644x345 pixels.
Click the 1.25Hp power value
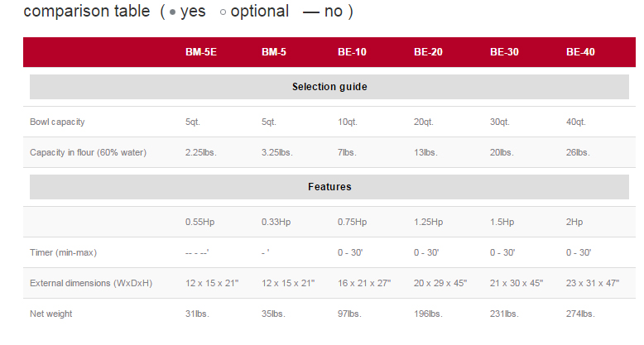click(x=429, y=222)
